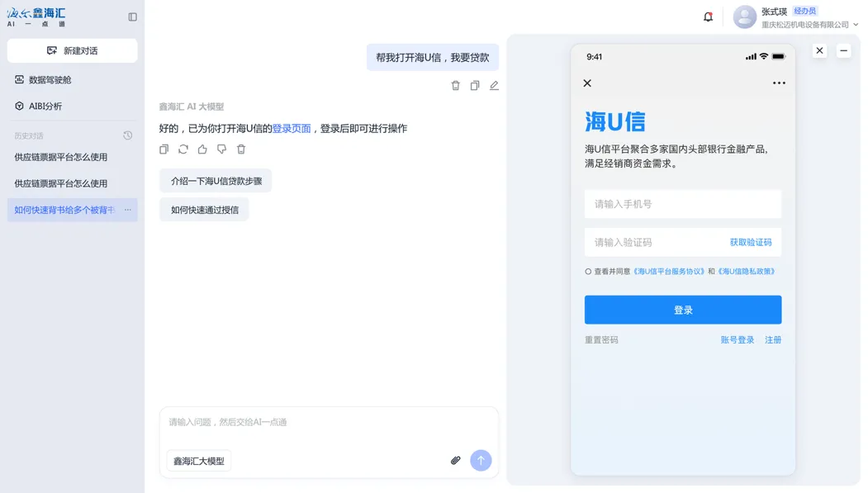Start a 新建对话 conversation

tap(73, 50)
